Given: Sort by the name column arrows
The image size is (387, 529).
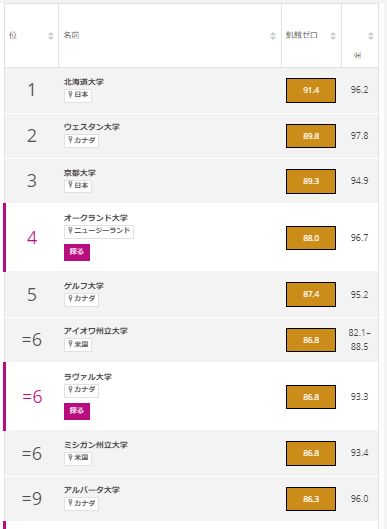Looking at the screenshot, I should 273,36.
